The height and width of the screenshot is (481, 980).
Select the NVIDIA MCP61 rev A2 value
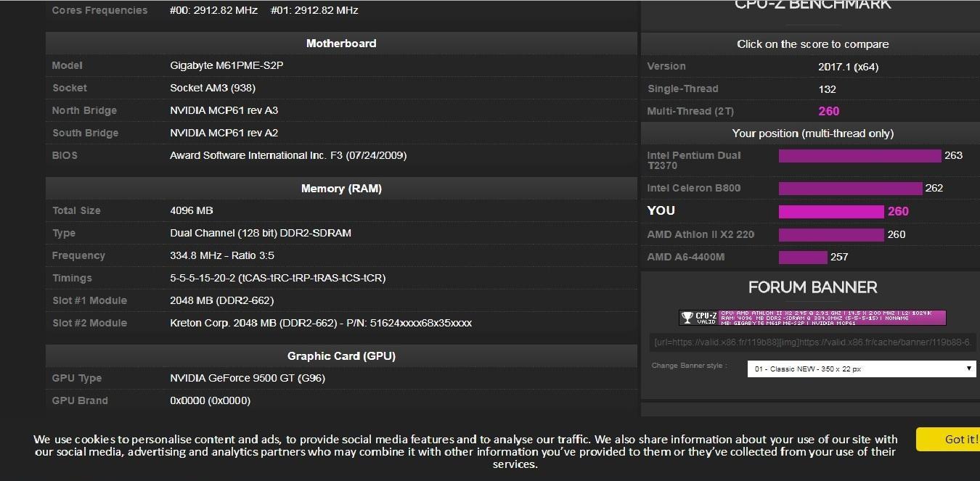point(224,133)
